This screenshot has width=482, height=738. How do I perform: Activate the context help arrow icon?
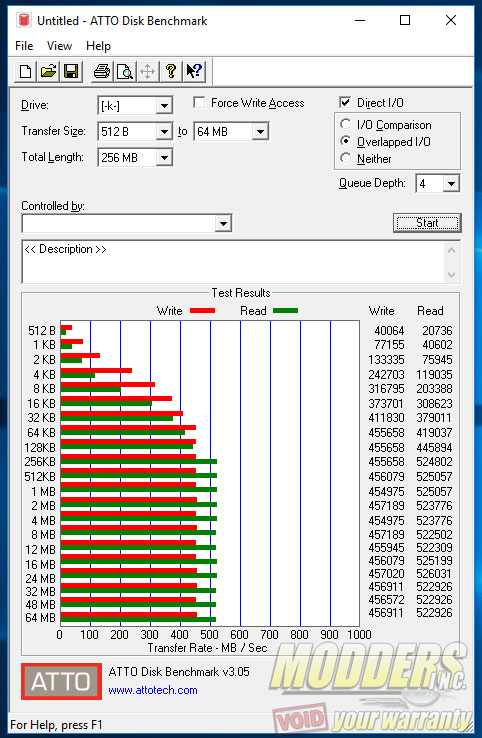click(194, 72)
